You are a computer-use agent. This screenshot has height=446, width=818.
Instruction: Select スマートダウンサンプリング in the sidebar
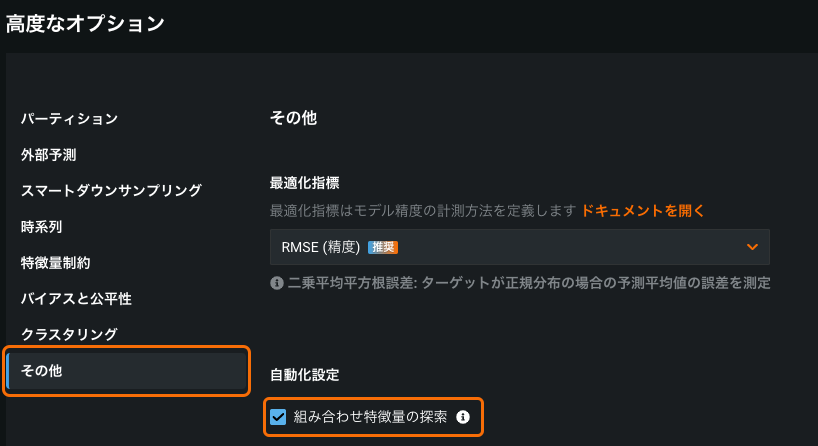[111, 191]
